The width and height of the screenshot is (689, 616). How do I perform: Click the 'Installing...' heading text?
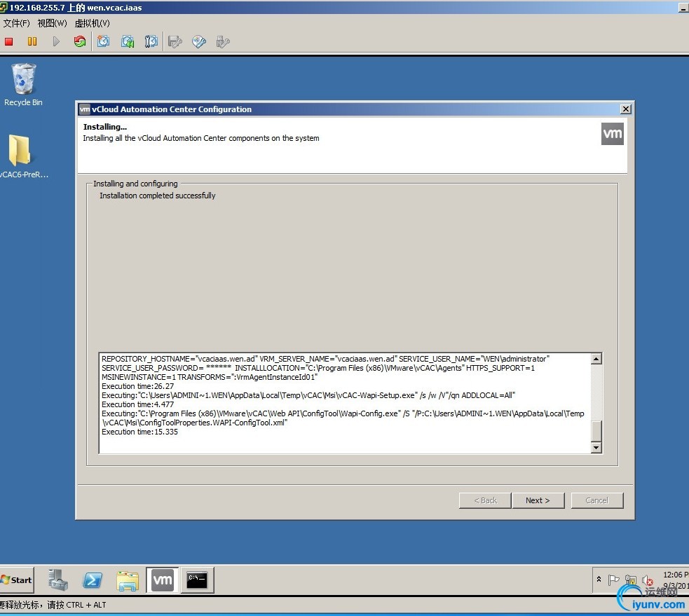[105, 127]
